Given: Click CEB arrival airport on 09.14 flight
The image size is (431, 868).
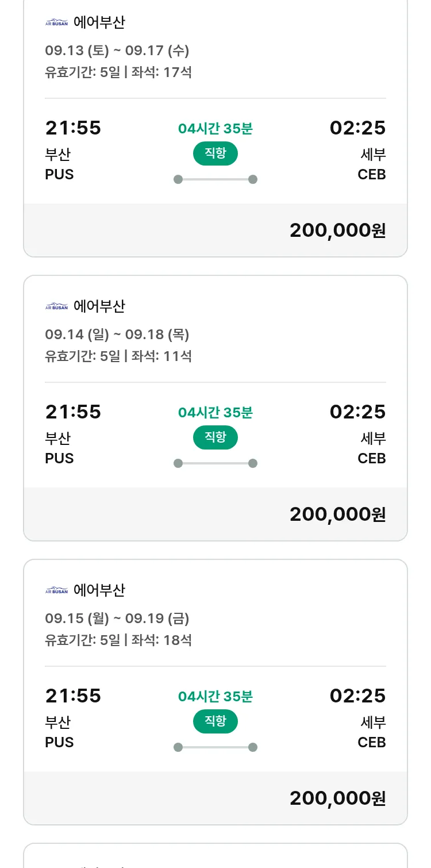Looking at the screenshot, I should (x=371, y=459).
